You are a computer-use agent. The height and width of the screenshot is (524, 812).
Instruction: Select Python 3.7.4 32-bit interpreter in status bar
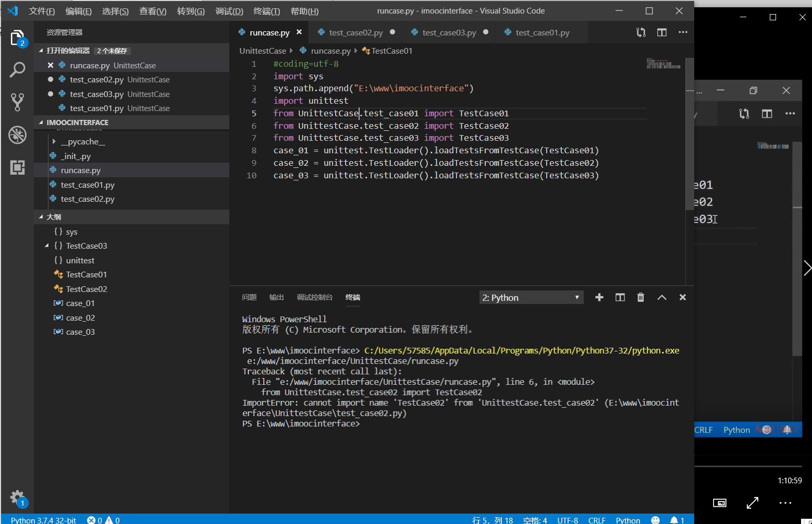(44, 520)
